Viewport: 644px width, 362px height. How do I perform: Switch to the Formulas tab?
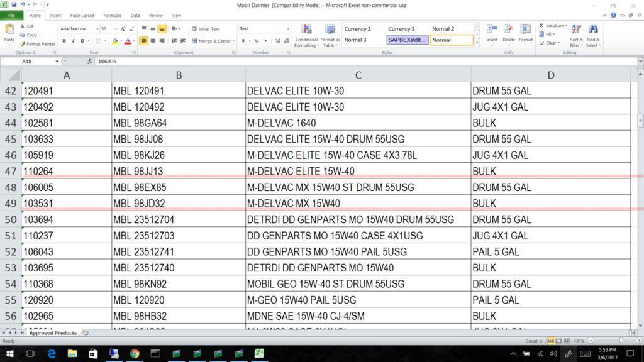[x=112, y=16]
